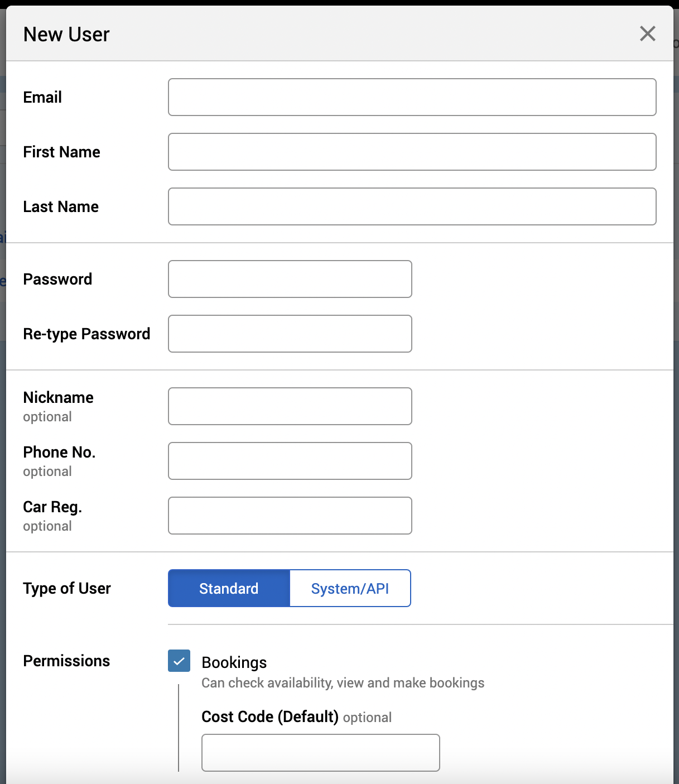Click the New User dialog title
The height and width of the screenshot is (784, 679).
click(66, 35)
